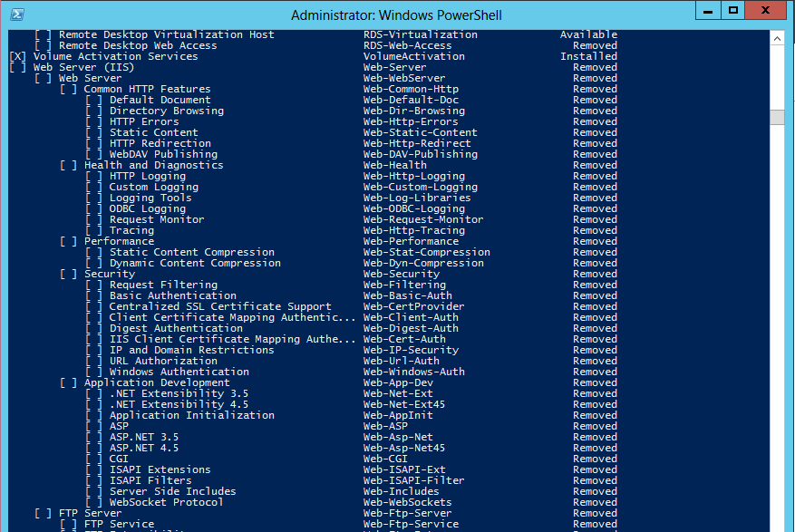
Task: Click the "Web-Static-Content" feature name
Action: click(421, 132)
